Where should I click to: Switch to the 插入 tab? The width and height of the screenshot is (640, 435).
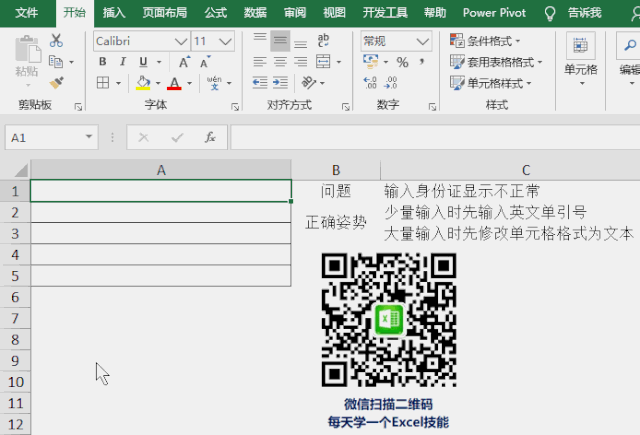tap(114, 13)
